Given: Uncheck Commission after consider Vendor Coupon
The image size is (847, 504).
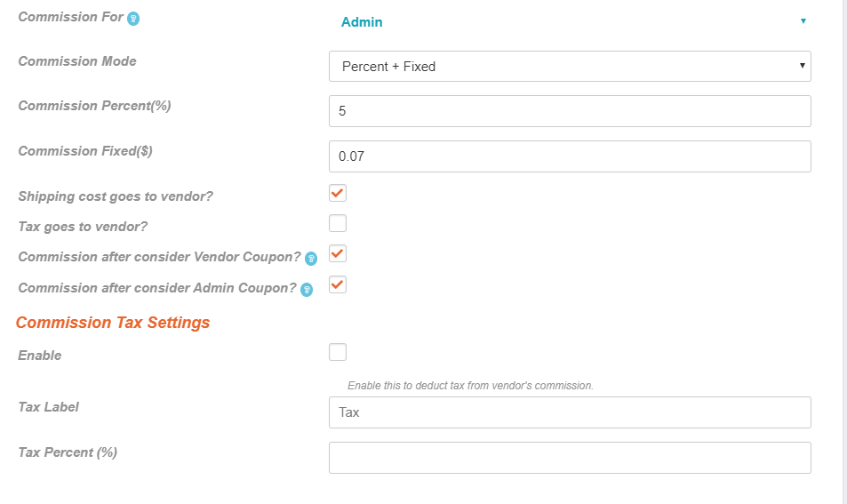Looking at the screenshot, I should tap(338, 253).
